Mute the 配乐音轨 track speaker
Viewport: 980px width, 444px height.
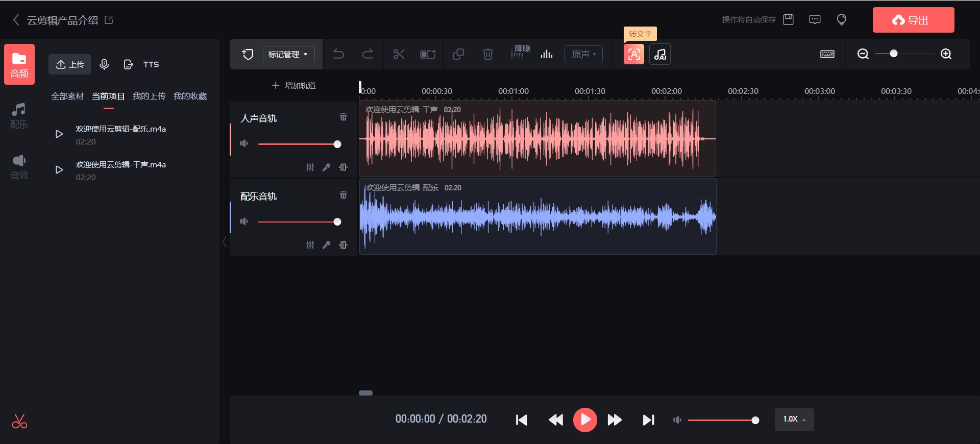(x=244, y=221)
